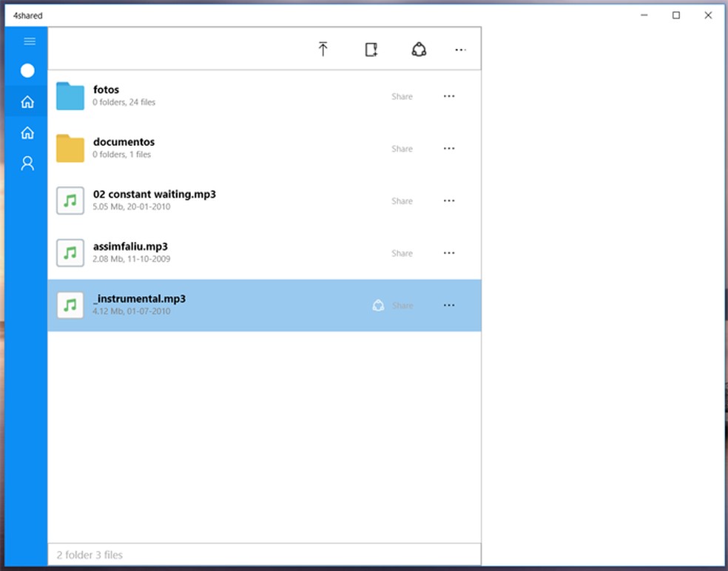
Task: Open the fotos folder
Action: pos(107,90)
